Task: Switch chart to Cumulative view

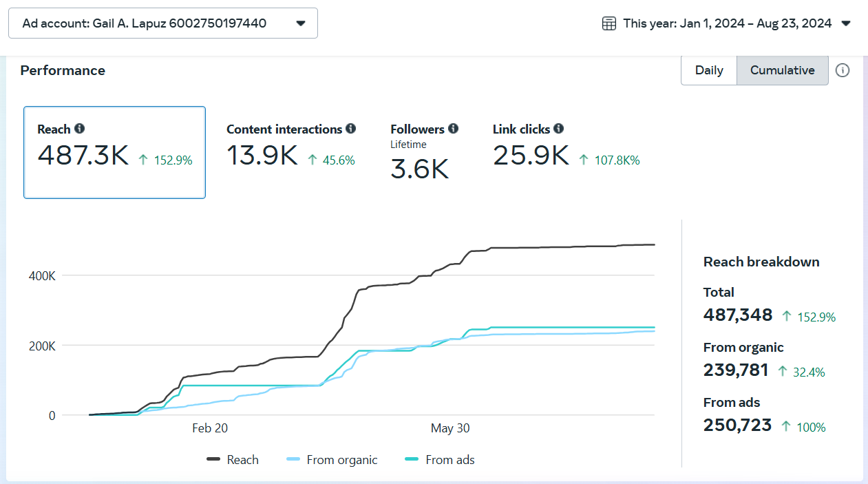Action: 783,70
